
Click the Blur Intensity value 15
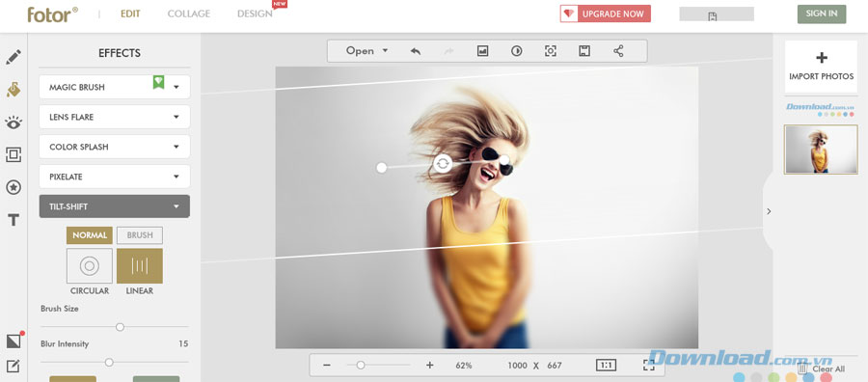(x=183, y=343)
